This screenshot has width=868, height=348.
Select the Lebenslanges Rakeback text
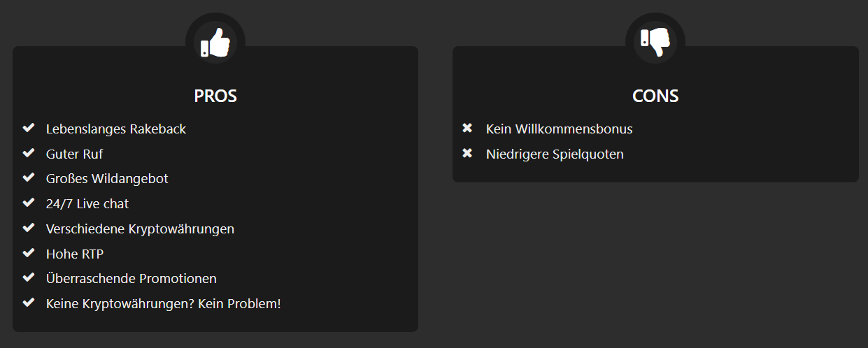[x=116, y=129]
